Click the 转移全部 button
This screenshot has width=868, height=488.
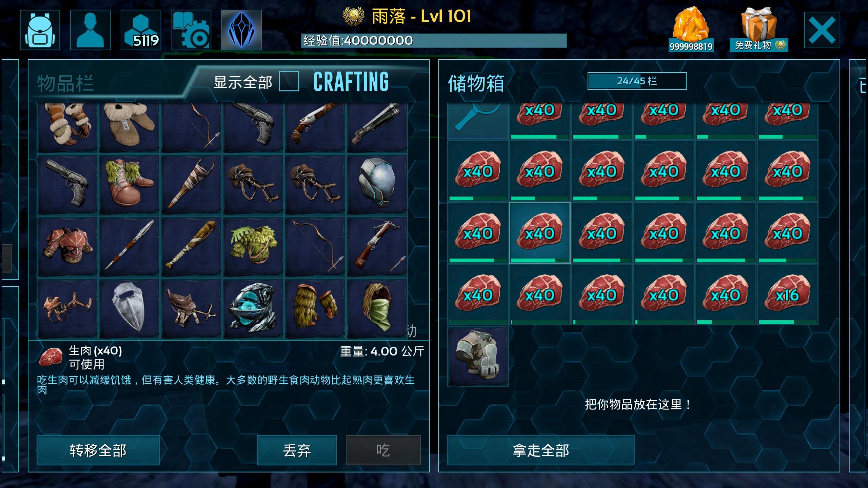point(98,450)
